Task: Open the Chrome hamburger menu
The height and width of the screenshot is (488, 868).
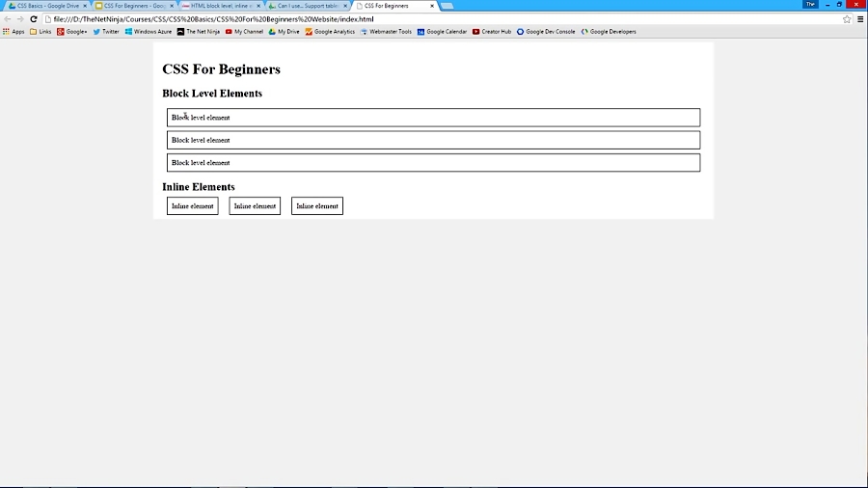Action: click(x=860, y=19)
